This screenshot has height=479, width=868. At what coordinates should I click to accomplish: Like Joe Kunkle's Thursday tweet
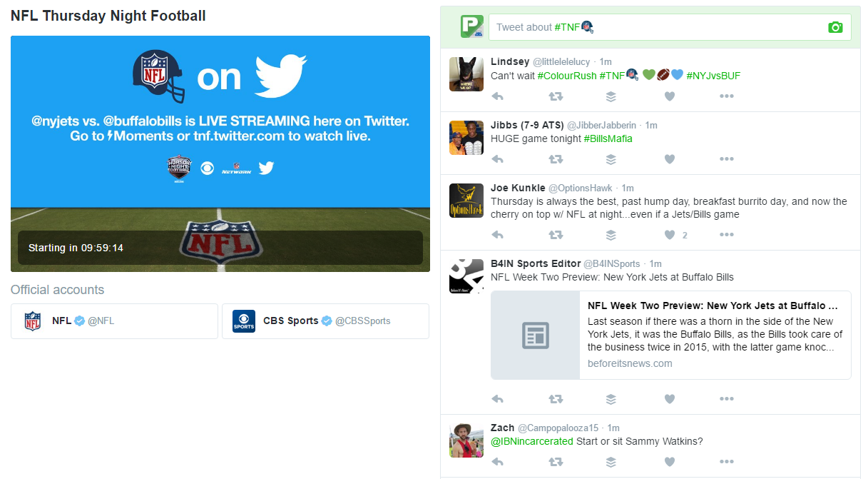click(669, 235)
